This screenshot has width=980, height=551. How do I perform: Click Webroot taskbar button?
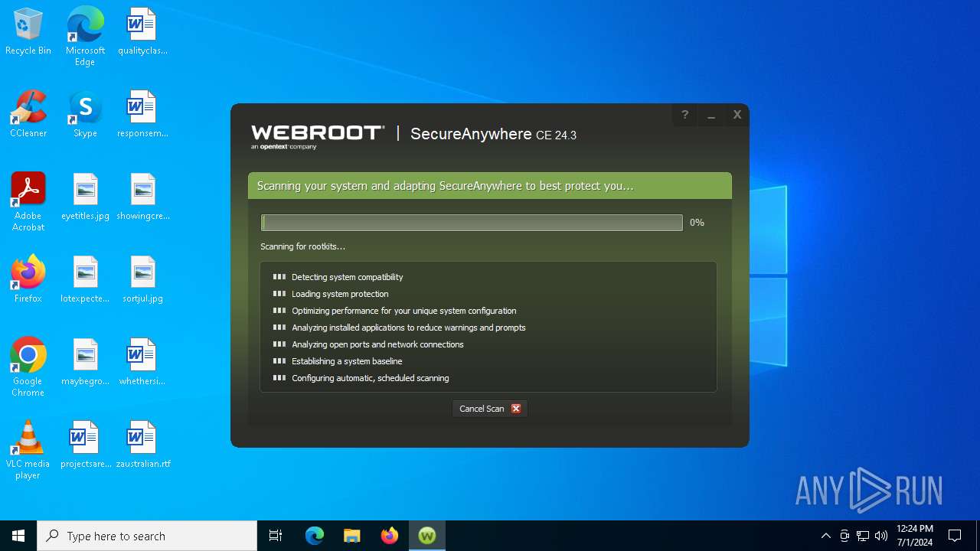point(427,536)
